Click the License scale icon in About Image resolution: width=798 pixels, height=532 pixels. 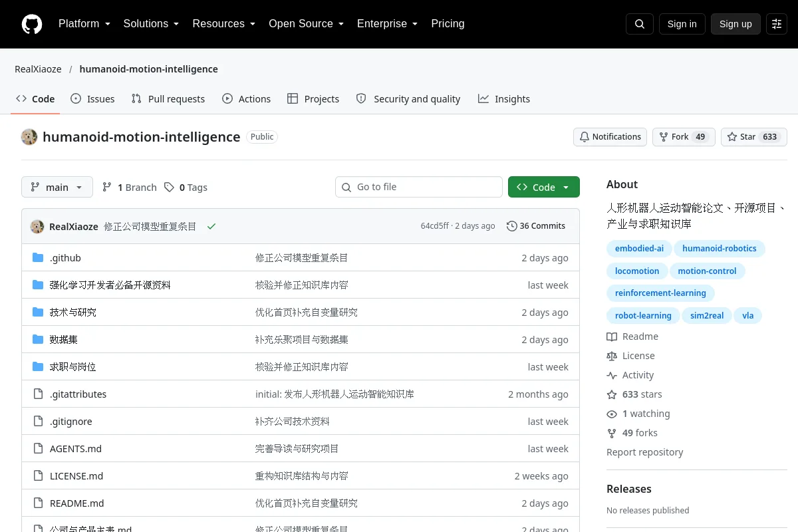coord(612,356)
